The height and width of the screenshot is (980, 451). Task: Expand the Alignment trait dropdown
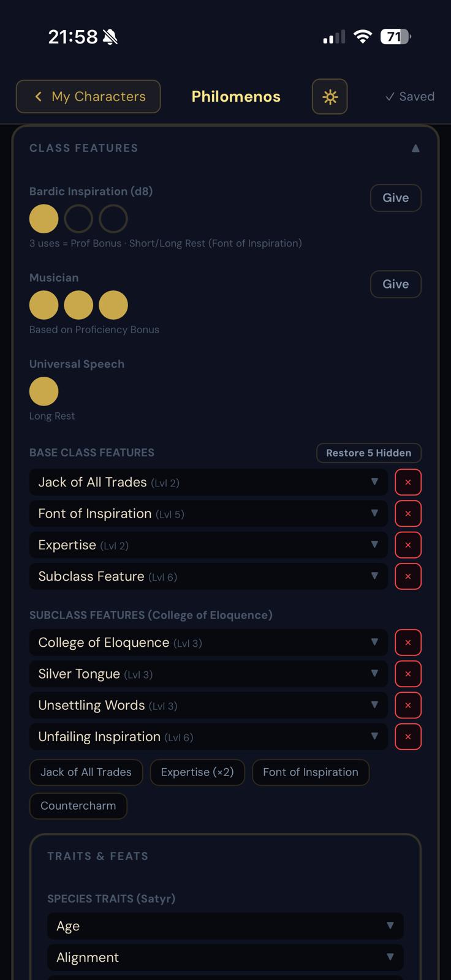click(225, 957)
